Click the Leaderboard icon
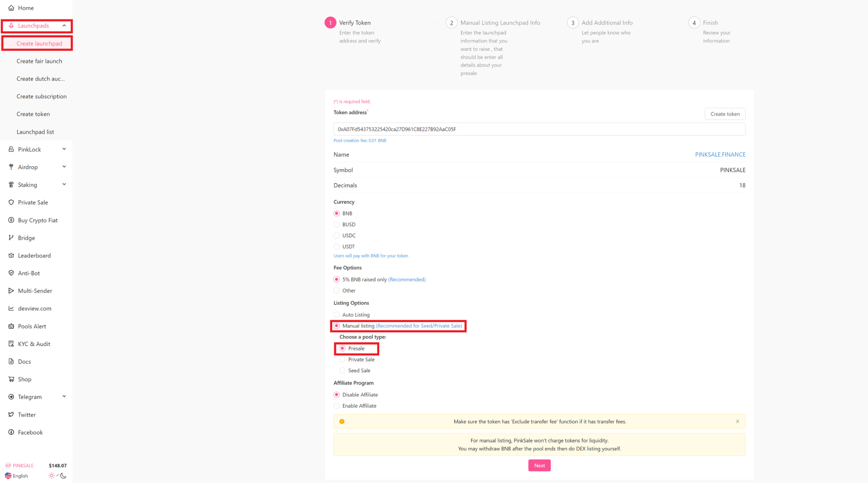This screenshot has width=868, height=483. 11,255
